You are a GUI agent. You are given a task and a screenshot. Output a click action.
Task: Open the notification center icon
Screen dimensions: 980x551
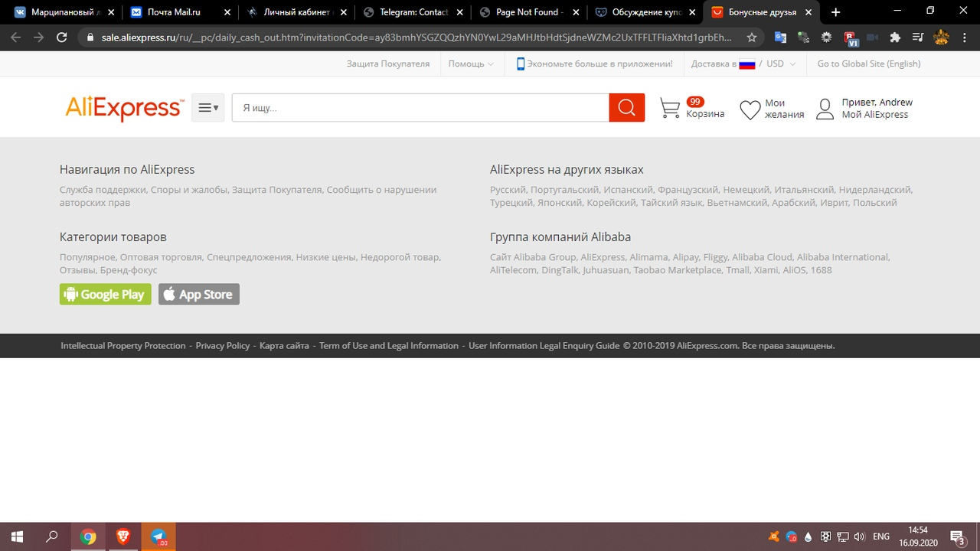(957, 536)
